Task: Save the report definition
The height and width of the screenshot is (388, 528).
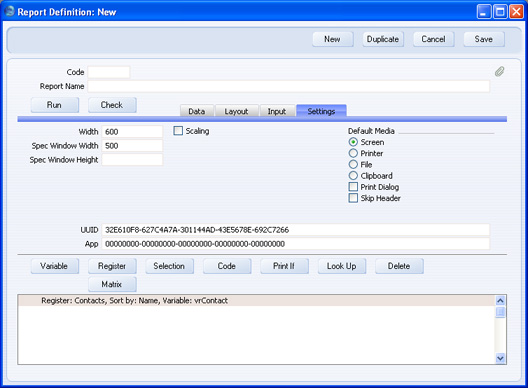Action: [484, 39]
